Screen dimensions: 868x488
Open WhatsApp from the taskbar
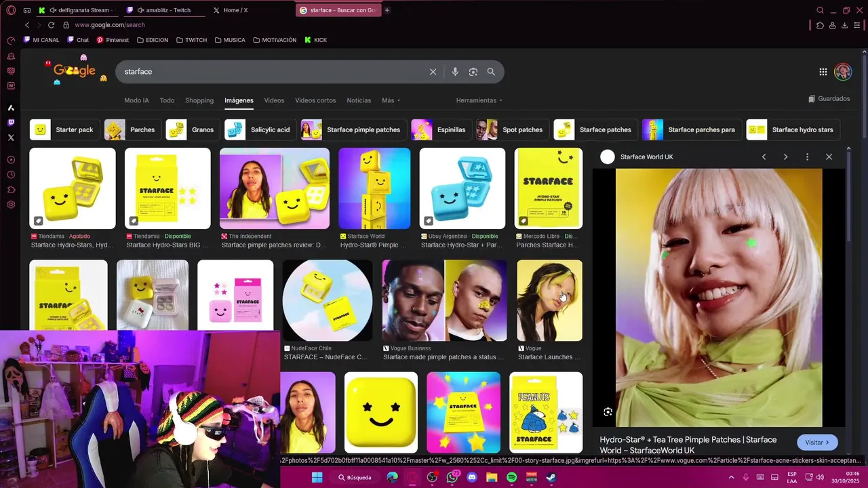[x=452, y=477]
